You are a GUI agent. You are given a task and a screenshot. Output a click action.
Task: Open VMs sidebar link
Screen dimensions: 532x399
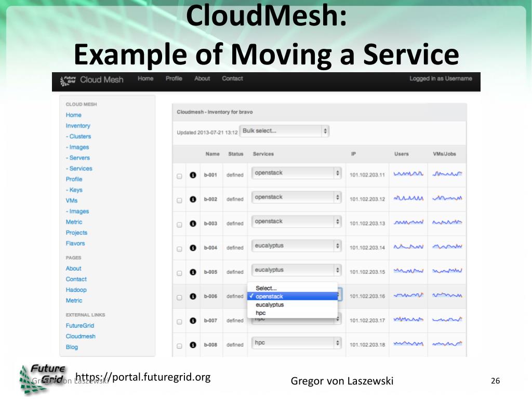coord(72,201)
